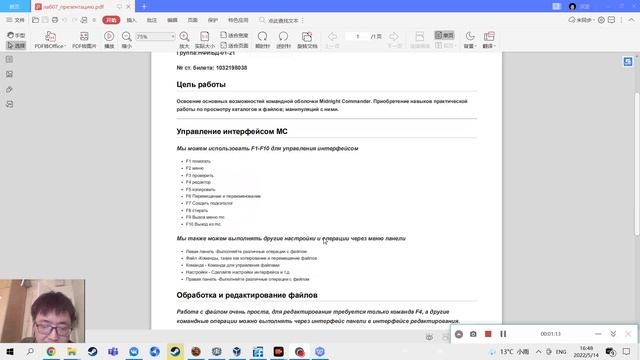
Task: Rotate the page clockwise (顺时针)
Action: click(x=262, y=40)
